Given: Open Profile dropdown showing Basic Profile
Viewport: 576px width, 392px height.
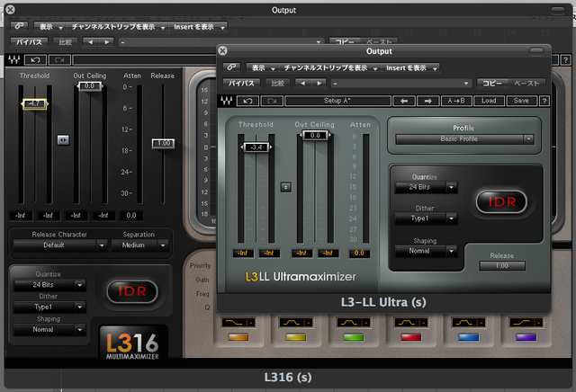Looking at the screenshot, I should click(464, 139).
